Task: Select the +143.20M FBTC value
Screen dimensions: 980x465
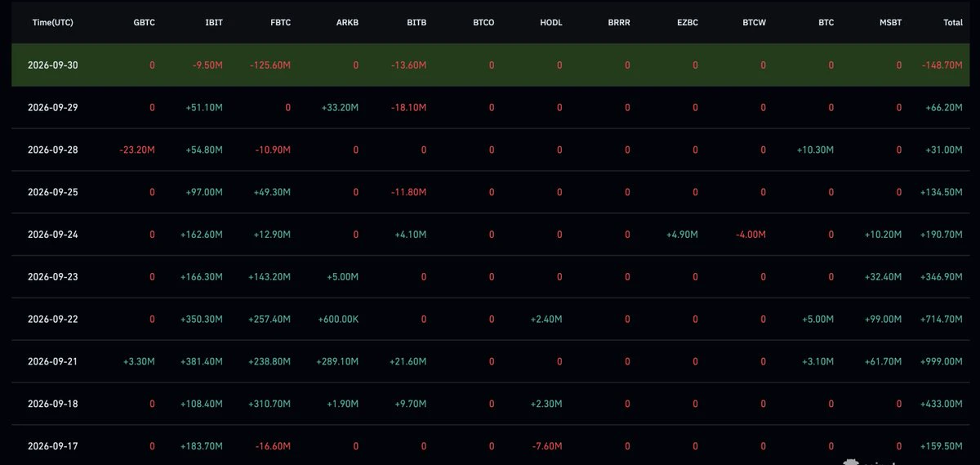Action: coord(270,277)
